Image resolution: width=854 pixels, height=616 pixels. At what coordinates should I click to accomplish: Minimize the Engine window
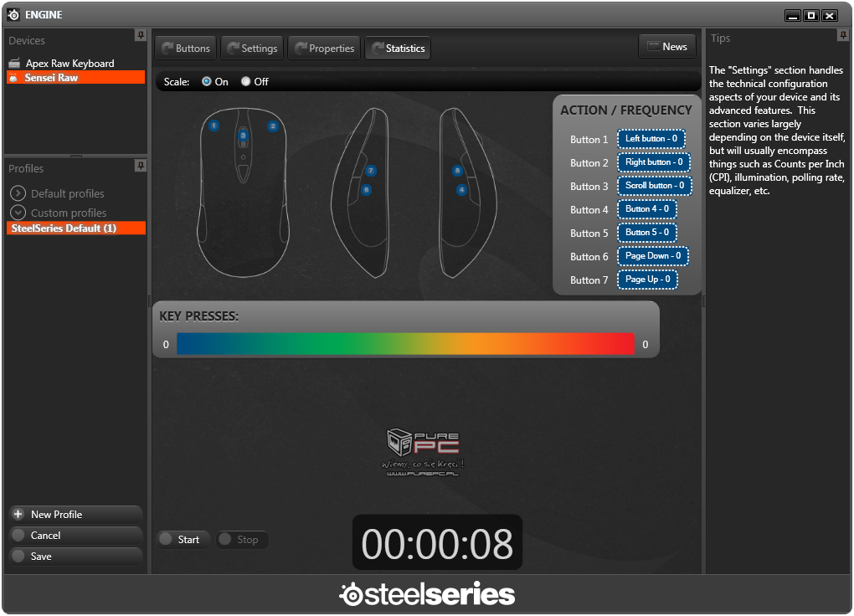793,15
